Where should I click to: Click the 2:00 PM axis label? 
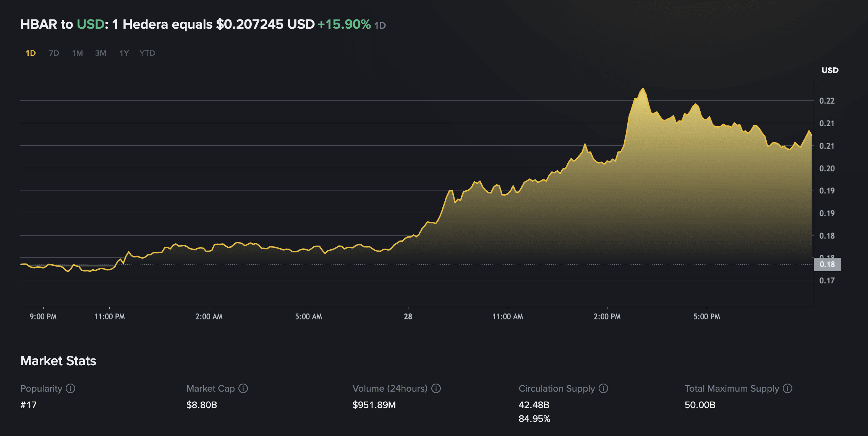click(607, 317)
